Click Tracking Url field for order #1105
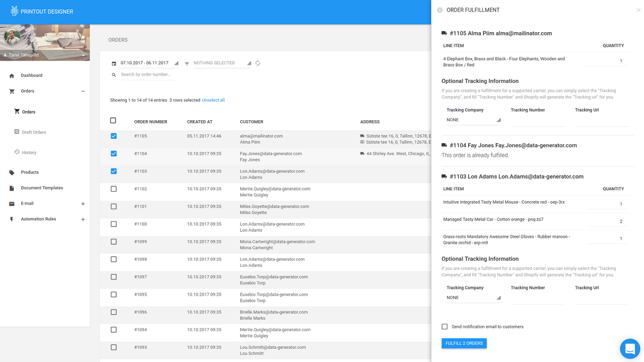Viewport: 644px width, 362px height. (602, 120)
